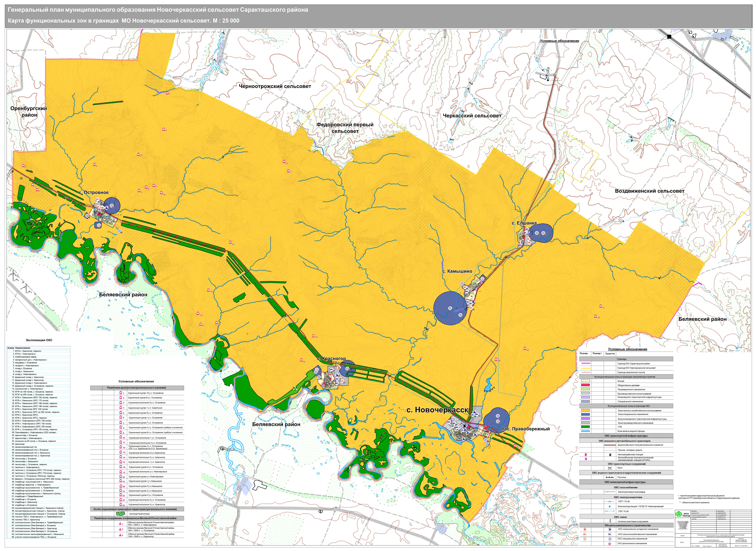The width and height of the screenshot is (756, 551).
Task: Click the Урочище Красногоры green patch icon
Action: click(x=121, y=514)
